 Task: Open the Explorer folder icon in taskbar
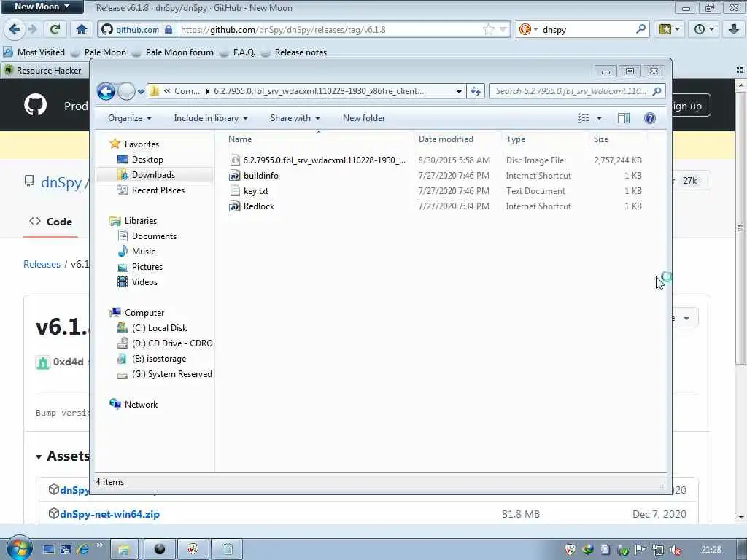click(123, 550)
